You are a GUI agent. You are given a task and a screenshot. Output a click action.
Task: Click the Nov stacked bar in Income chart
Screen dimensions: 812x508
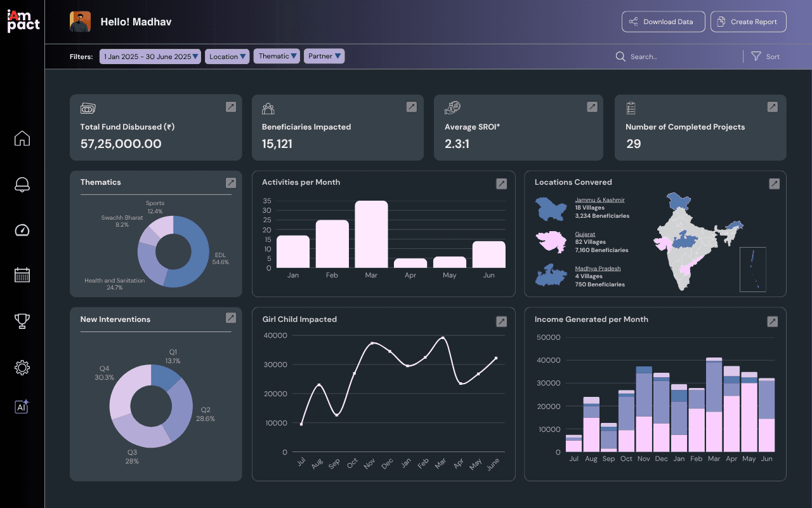[x=644, y=410]
